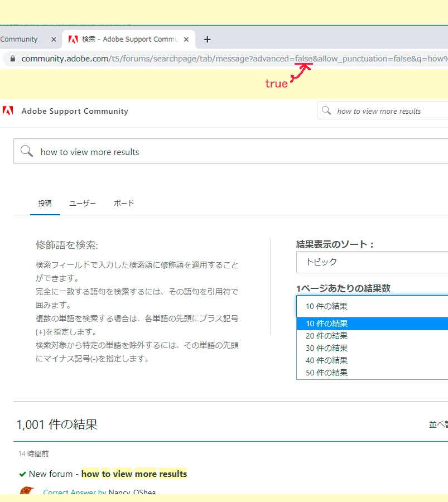Choose 20 件の結果 from the list
This screenshot has height=502, width=448.
372,336
